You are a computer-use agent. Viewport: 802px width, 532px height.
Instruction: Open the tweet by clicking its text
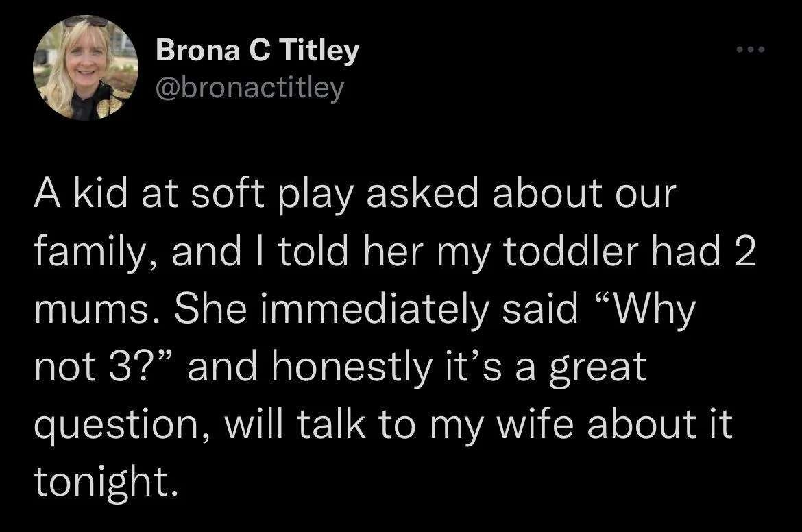coord(394,337)
